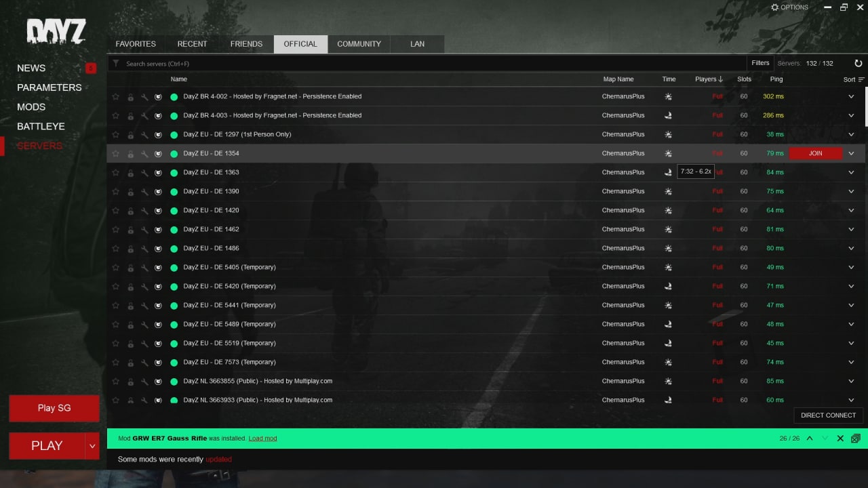
Task: Expand details for DayZ EU - DE 5441 (Temporary)
Action: click(851, 305)
